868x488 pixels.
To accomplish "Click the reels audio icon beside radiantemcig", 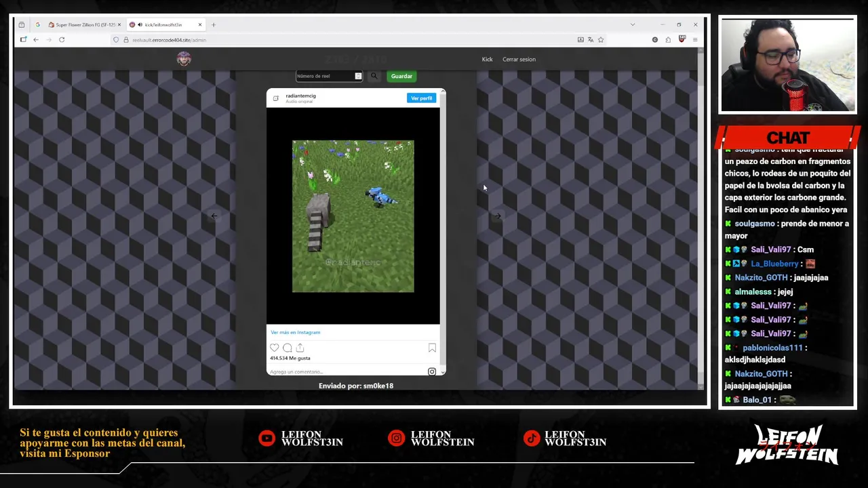I will 275,98.
